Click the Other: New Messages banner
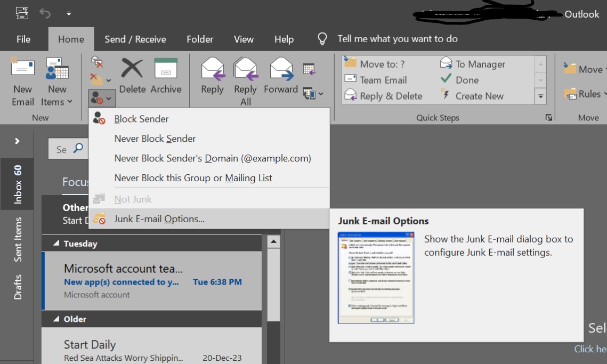The image size is (607, 364). [x=66, y=214]
